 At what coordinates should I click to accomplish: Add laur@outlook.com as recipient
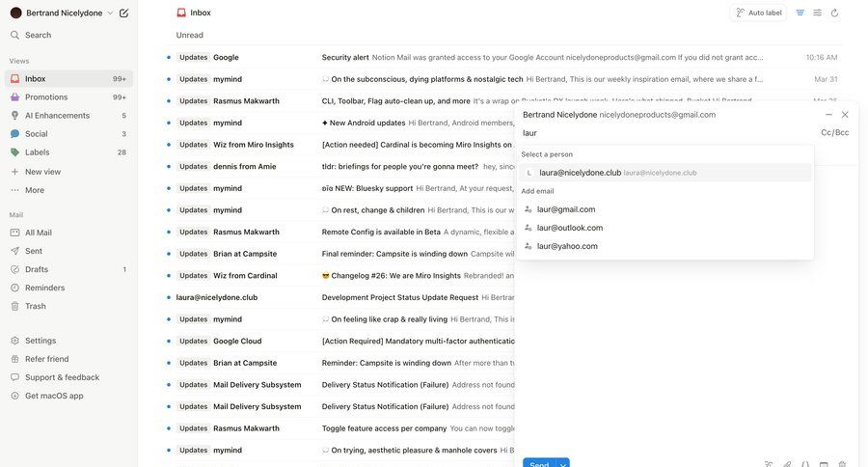coord(665,228)
